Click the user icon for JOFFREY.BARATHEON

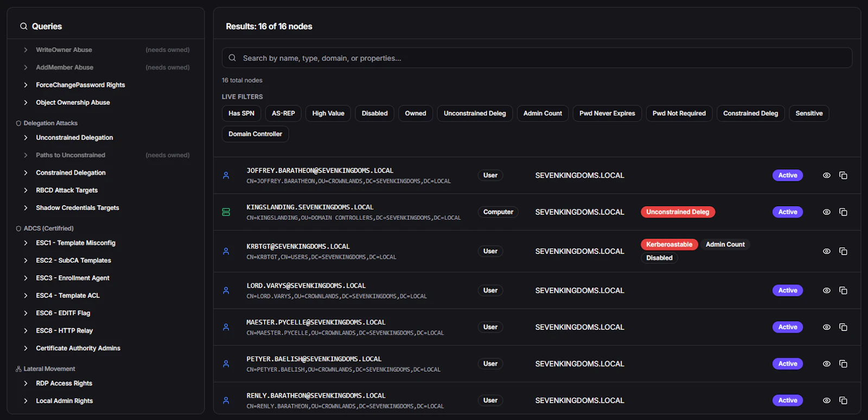click(226, 175)
